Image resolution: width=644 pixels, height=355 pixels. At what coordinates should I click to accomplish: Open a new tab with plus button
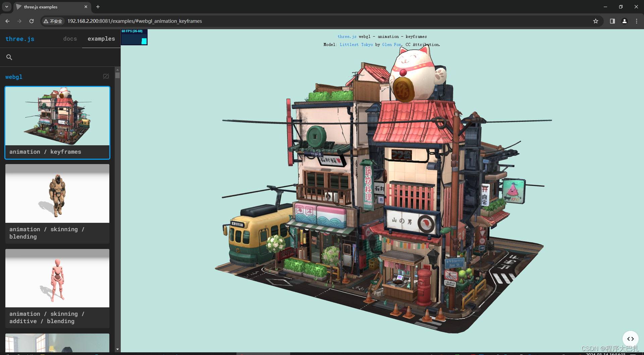pos(98,7)
